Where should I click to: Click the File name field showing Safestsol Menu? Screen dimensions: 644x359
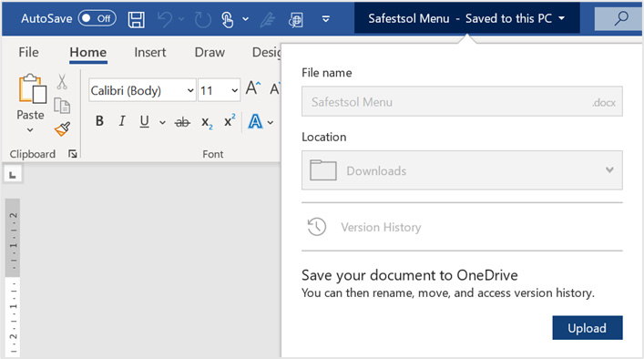462,101
